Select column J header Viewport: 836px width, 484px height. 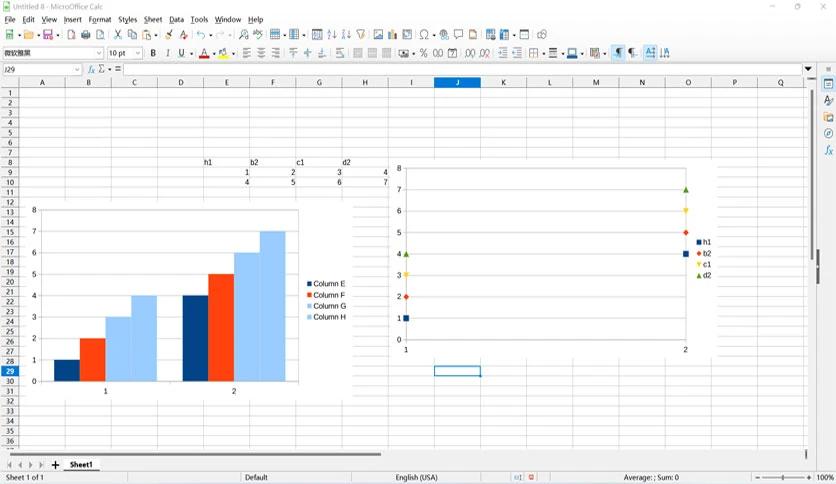tap(457, 83)
